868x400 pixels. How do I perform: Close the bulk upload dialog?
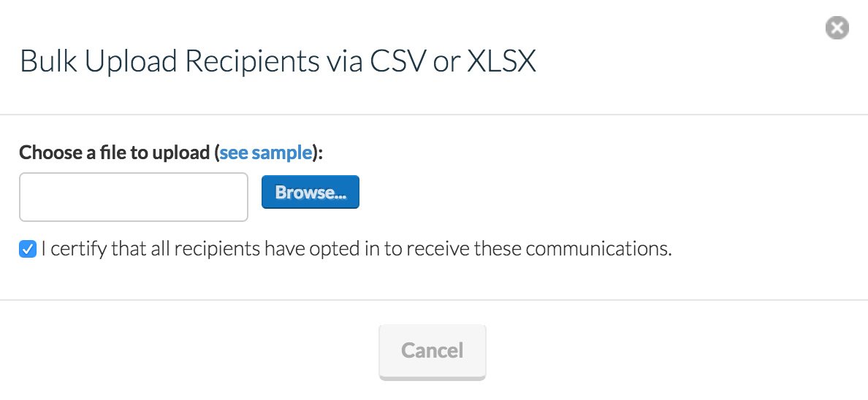837,28
